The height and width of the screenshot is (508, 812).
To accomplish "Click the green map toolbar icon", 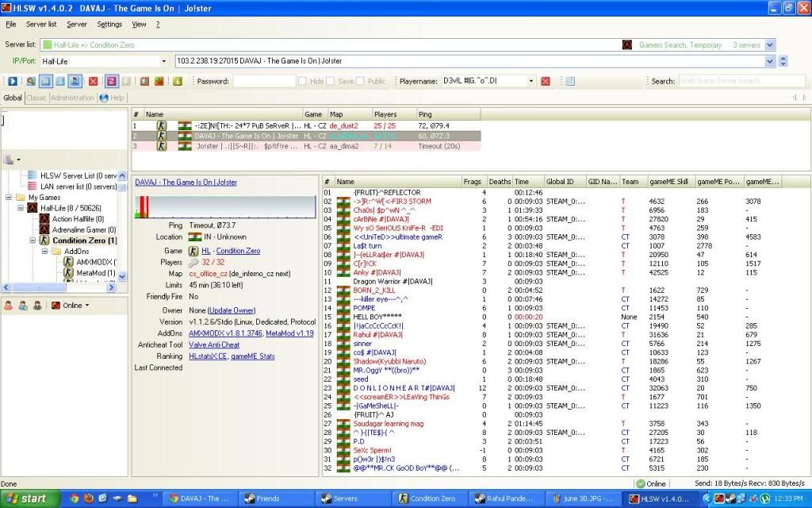I will (159, 82).
